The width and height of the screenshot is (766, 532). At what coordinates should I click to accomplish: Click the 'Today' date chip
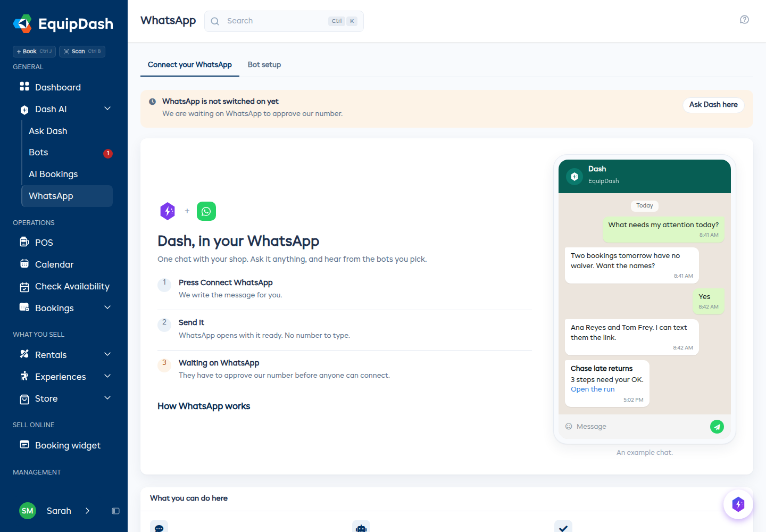coord(645,206)
